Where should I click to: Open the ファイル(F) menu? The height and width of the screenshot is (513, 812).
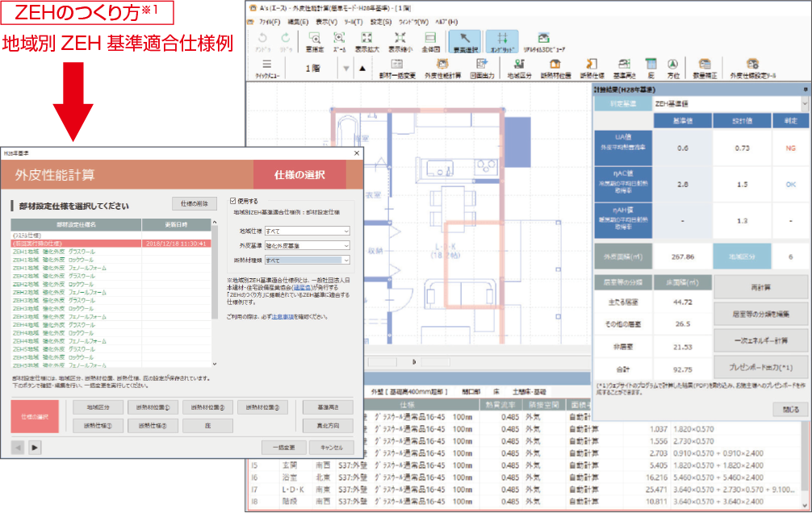pyautogui.click(x=270, y=22)
